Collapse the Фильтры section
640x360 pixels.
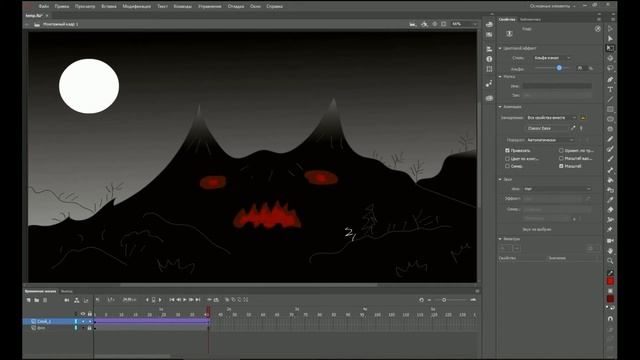(500, 239)
